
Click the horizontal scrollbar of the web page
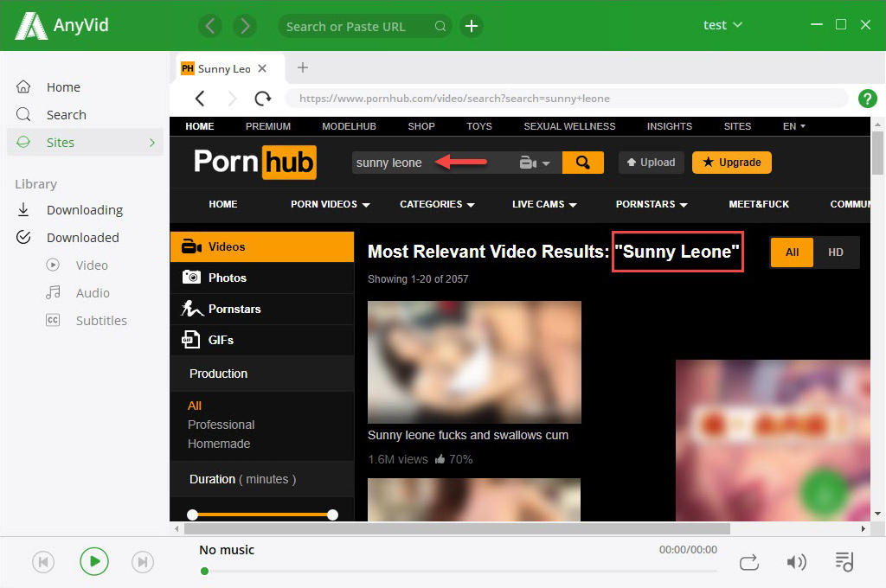click(457, 528)
